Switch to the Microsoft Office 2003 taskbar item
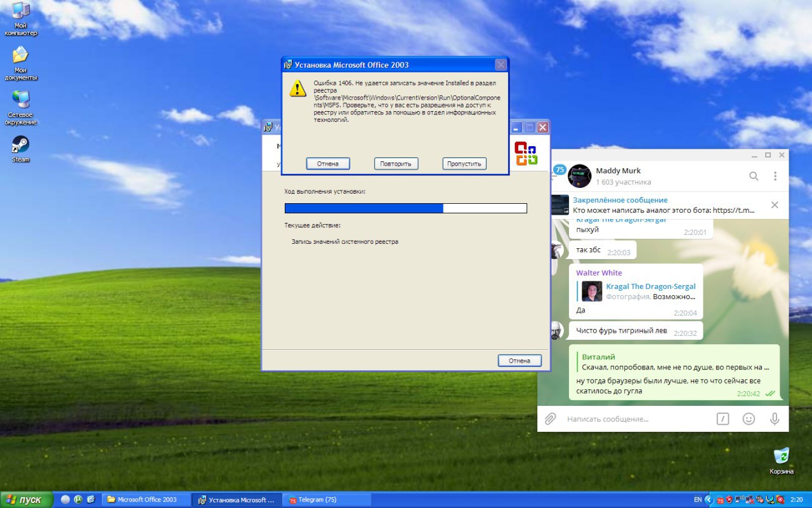 coord(147,500)
